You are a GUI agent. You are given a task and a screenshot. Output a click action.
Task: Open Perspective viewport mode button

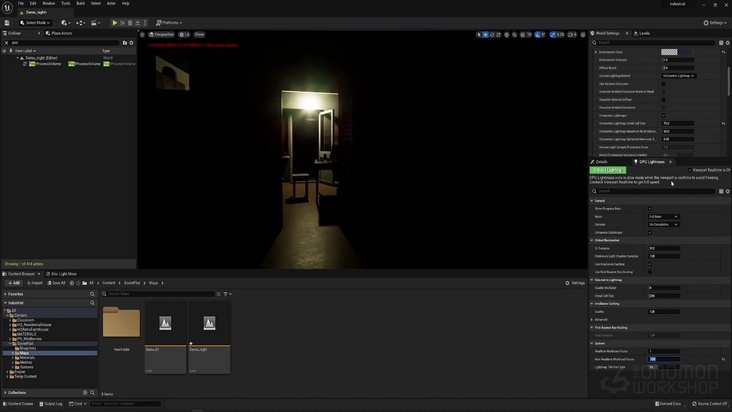pyautogui.click(x=162, y=35)
